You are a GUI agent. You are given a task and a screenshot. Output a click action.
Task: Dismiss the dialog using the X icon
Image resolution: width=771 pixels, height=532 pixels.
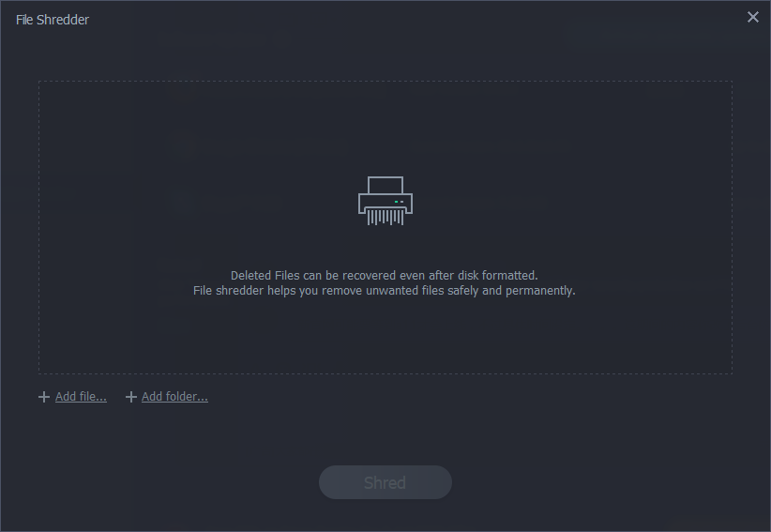[x=753, y=17]
